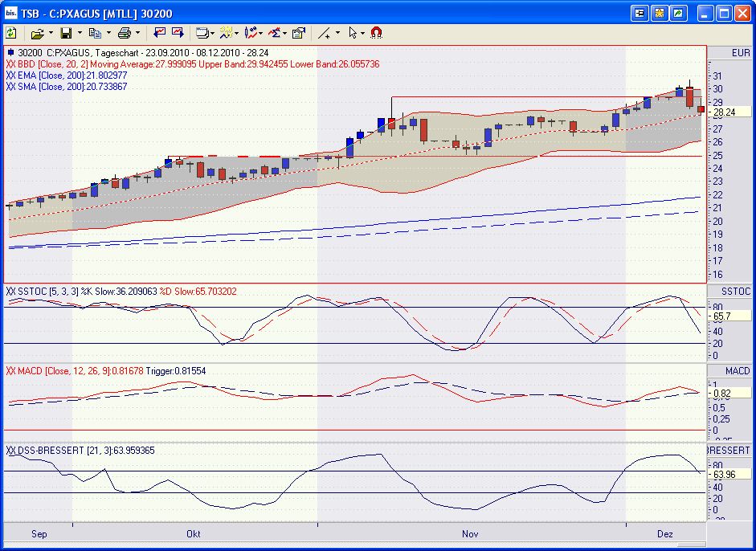
Task: Click the MACD axis header label
Action: [x=738, y=371]
